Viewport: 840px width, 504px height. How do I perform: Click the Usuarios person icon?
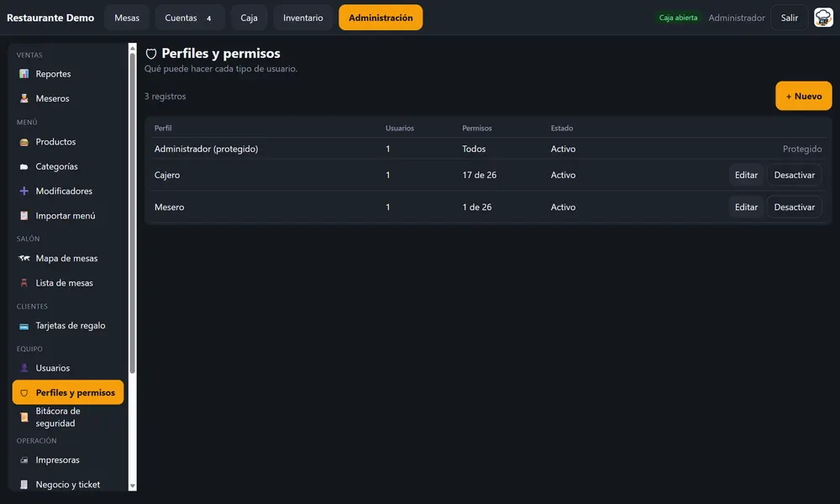(24, 368)
